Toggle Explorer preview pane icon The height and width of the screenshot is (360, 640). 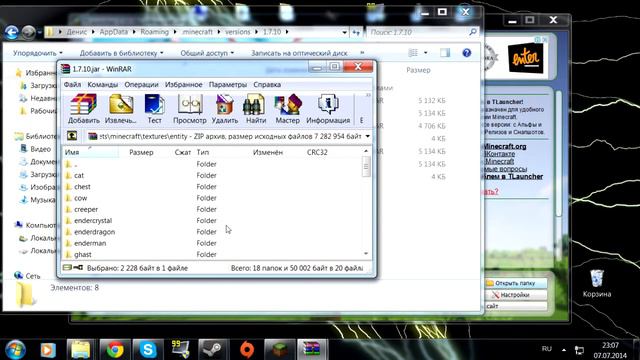pos(445,53)
